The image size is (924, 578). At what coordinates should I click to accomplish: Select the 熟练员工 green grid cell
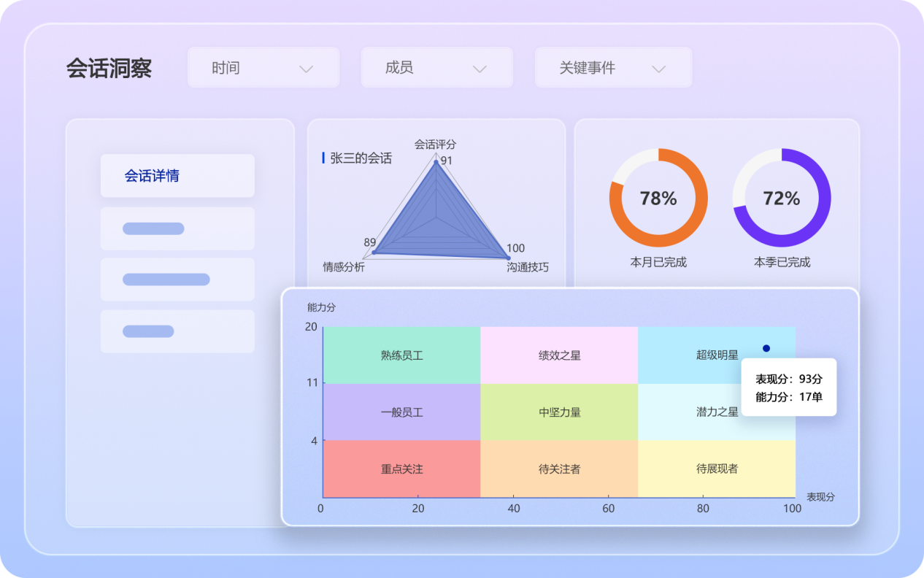(x=401, y=355)
